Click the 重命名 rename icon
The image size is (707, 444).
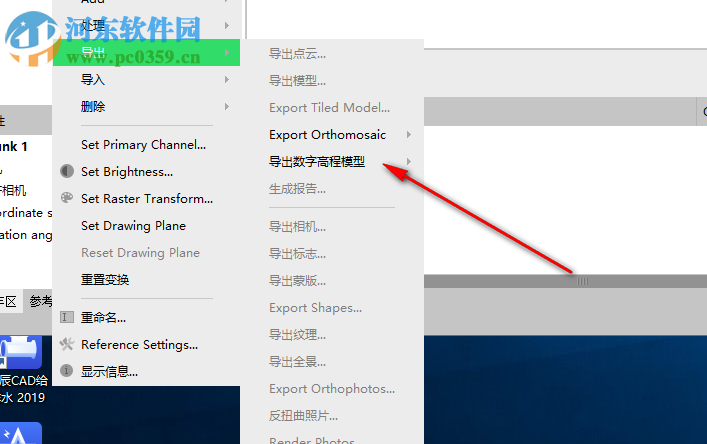pyautogui.click(x=67, y=317)
